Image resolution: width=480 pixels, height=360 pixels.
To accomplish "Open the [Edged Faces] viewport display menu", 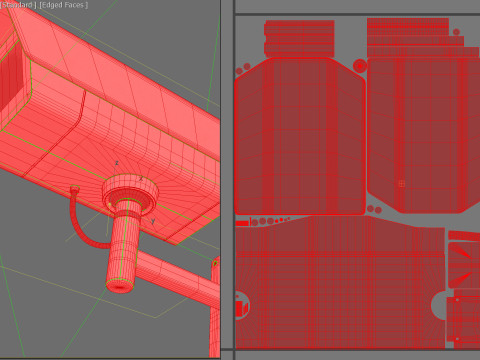I will [x=63, y=5].
